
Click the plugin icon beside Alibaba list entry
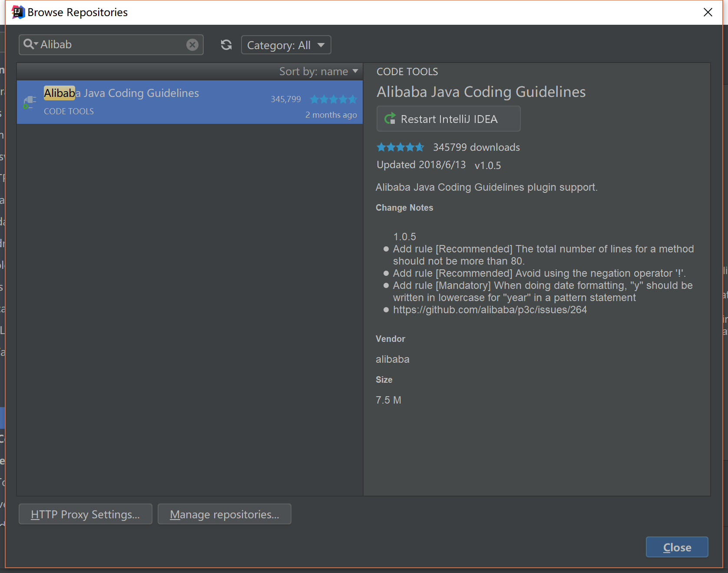click(30, 102)
